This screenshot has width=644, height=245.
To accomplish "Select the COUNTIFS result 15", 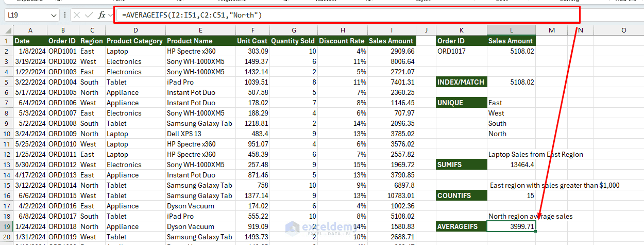I will [511, 195].
